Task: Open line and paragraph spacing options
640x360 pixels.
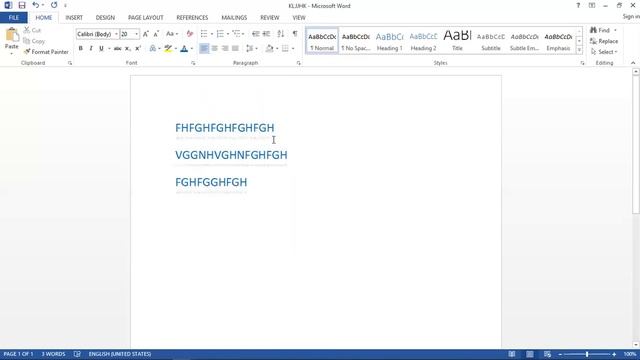Action: click(251, 49)
